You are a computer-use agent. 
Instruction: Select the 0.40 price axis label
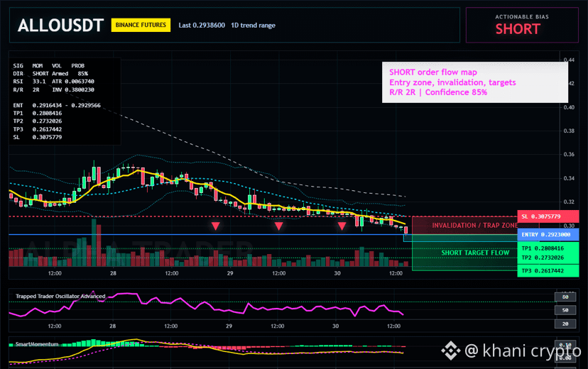(x=569, y=107)
